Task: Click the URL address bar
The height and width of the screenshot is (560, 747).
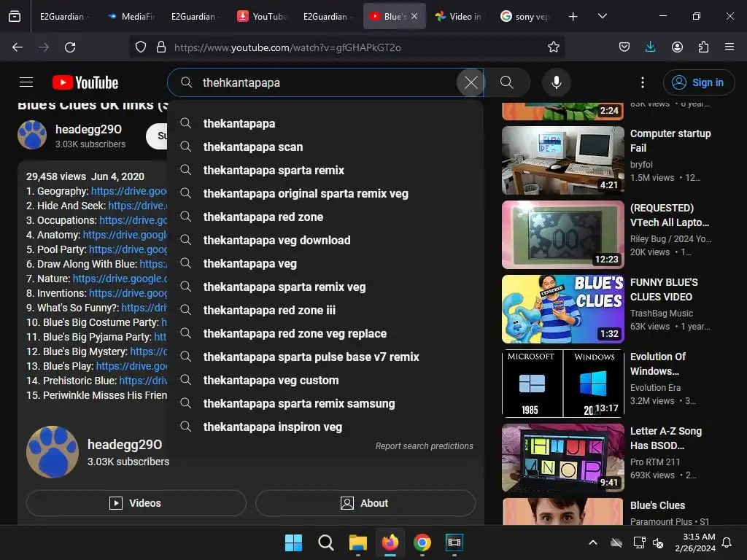Action: [348, 47]
